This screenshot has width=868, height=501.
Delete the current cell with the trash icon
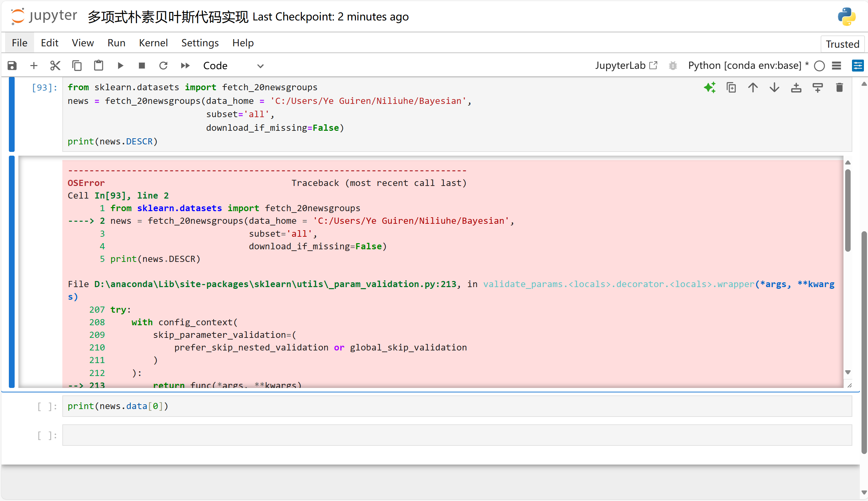pyautogui.click(x=839, y=88)
